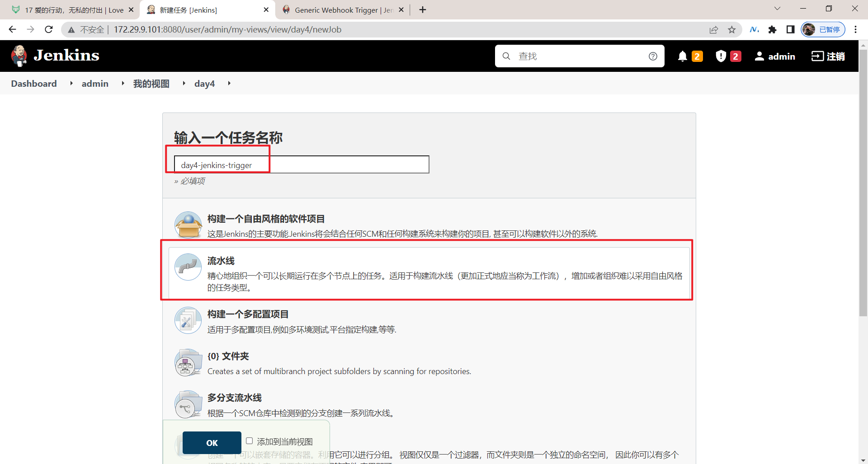This screenshot has height=464, width=868.
Task: Click the page vertical scrollbar thumb
Action: click(863, 183)
